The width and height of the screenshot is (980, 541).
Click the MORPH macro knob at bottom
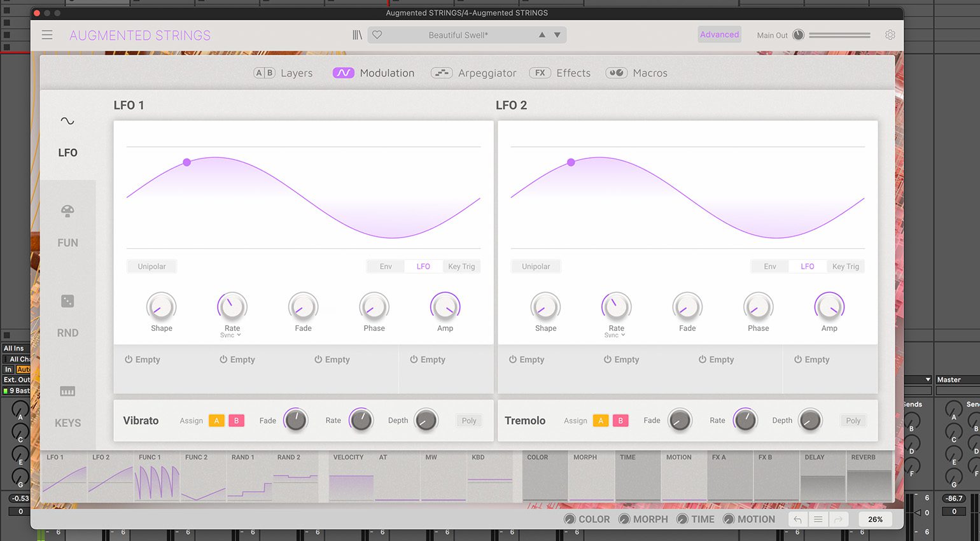[625, 519]
